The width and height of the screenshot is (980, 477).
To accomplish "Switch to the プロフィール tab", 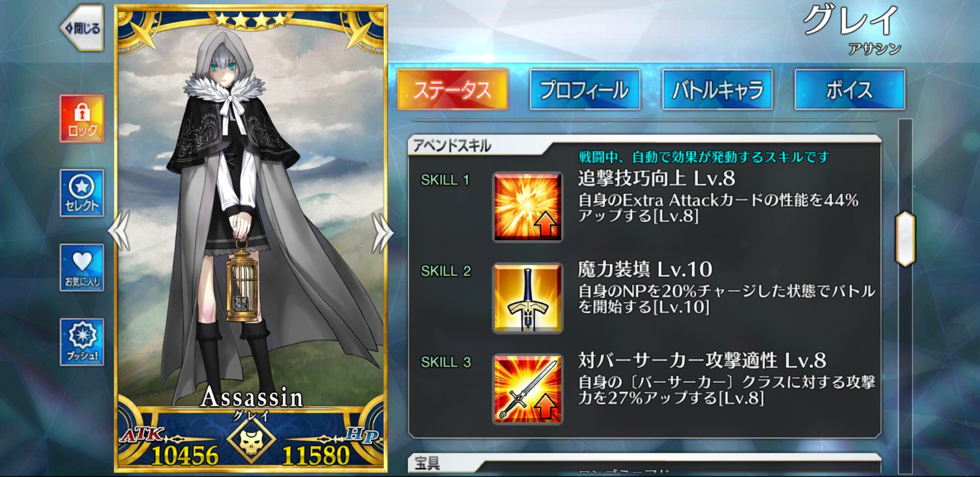I will pyautogui.click(x=585, y=90).
